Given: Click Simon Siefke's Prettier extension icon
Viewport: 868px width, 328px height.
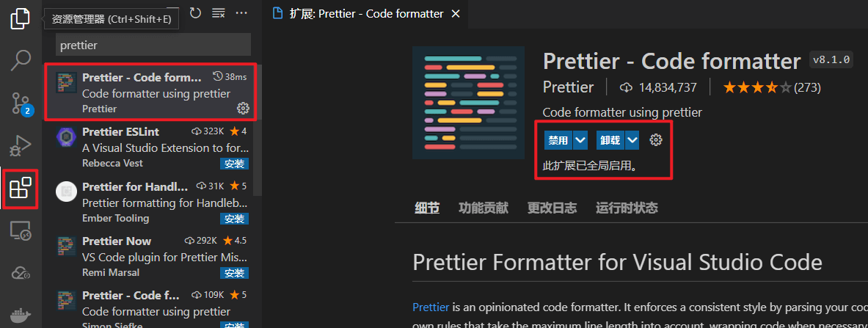Looking at the screenshot, I should (x=66, y=299).
